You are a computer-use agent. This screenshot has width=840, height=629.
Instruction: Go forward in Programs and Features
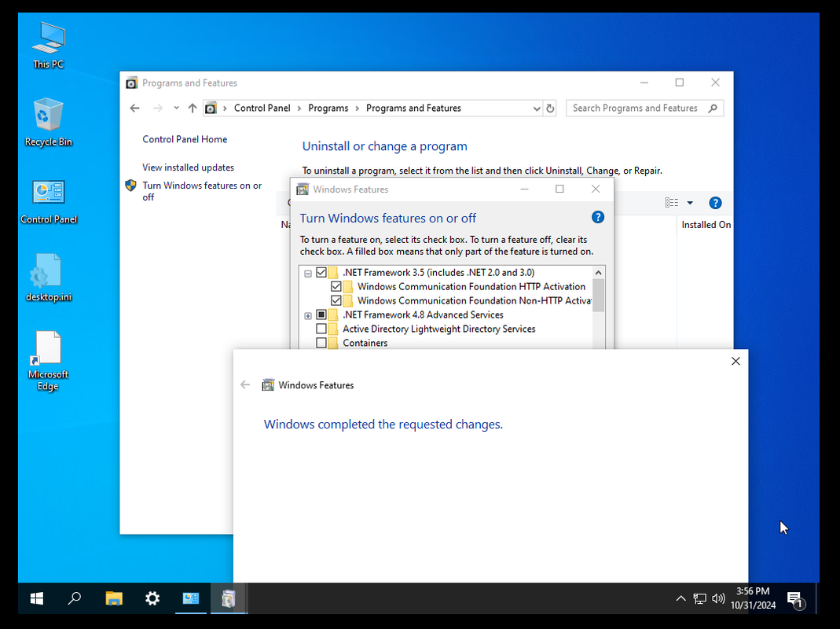tap(157, 109)
